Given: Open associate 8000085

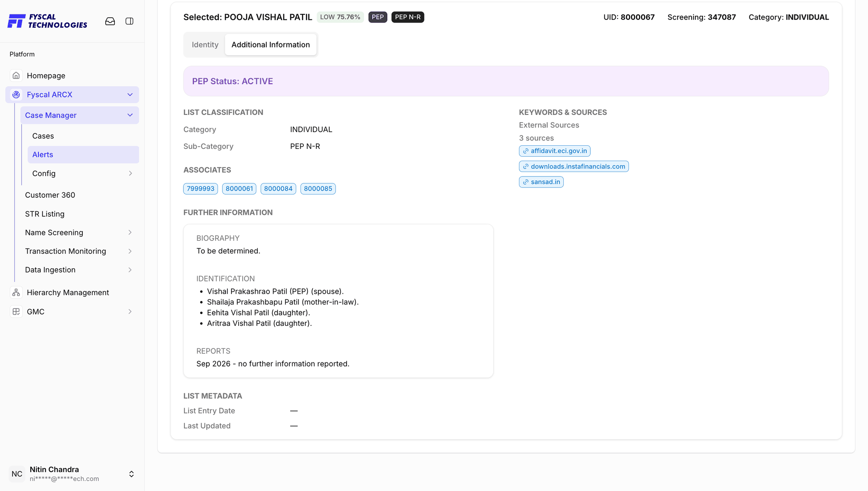Looking at the screenshot, I should [318, 189].
